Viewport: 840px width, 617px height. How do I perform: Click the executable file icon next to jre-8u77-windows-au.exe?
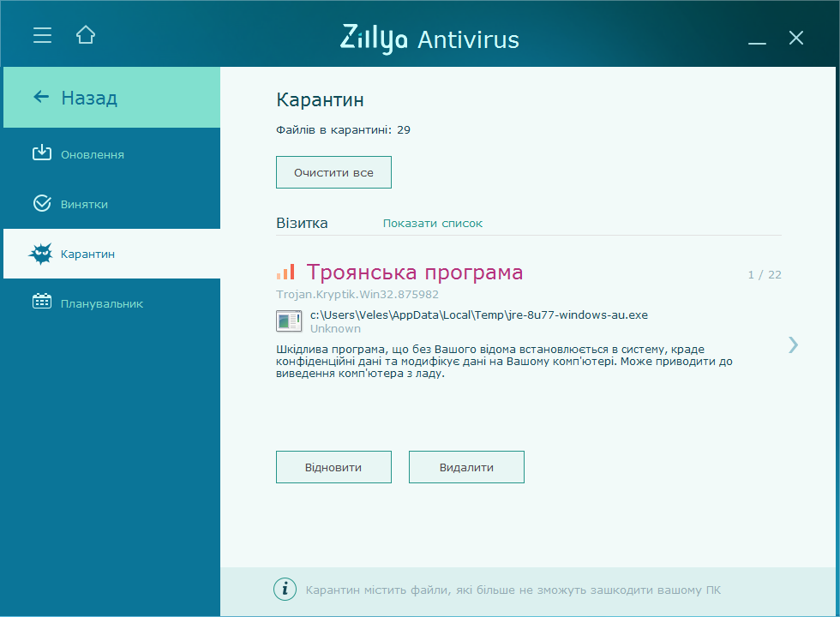[289, 320]
